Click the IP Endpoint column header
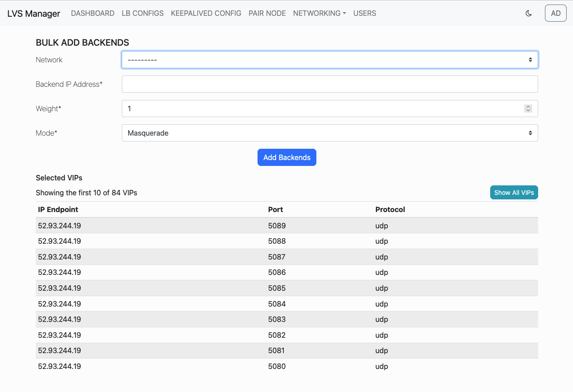Image resolution: width=573 pixels, height=392 pixels. tap(58, 209)
